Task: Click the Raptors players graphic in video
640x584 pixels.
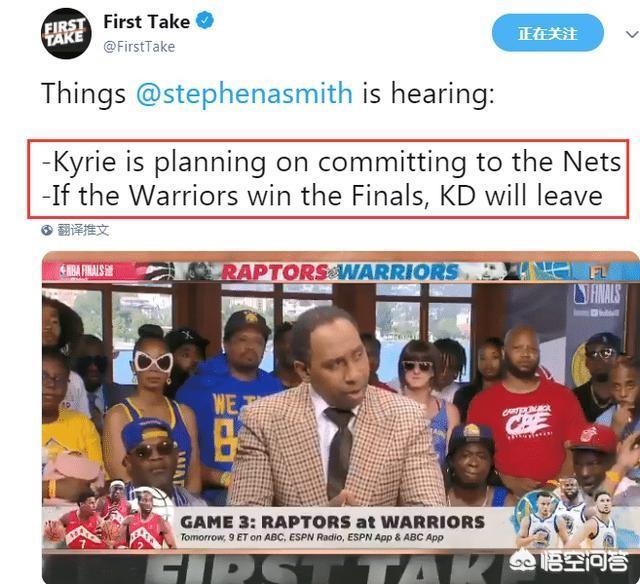Action: tap(108, 515)
